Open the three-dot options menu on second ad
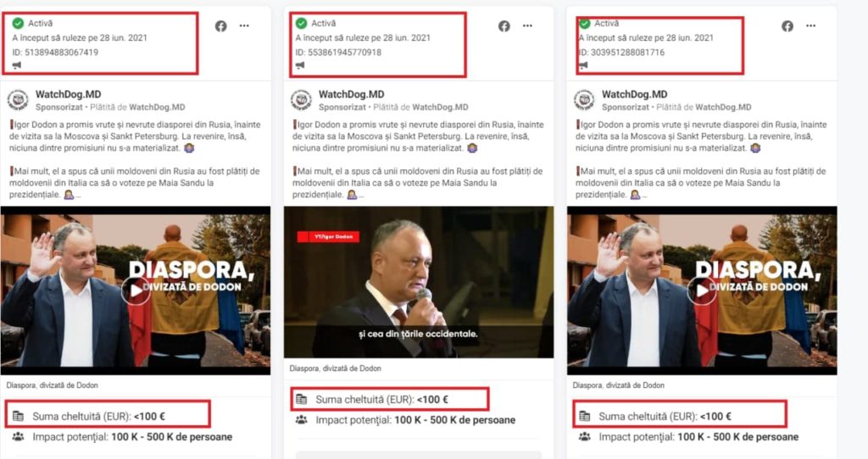The image size is (868, 459). (527, 26)
